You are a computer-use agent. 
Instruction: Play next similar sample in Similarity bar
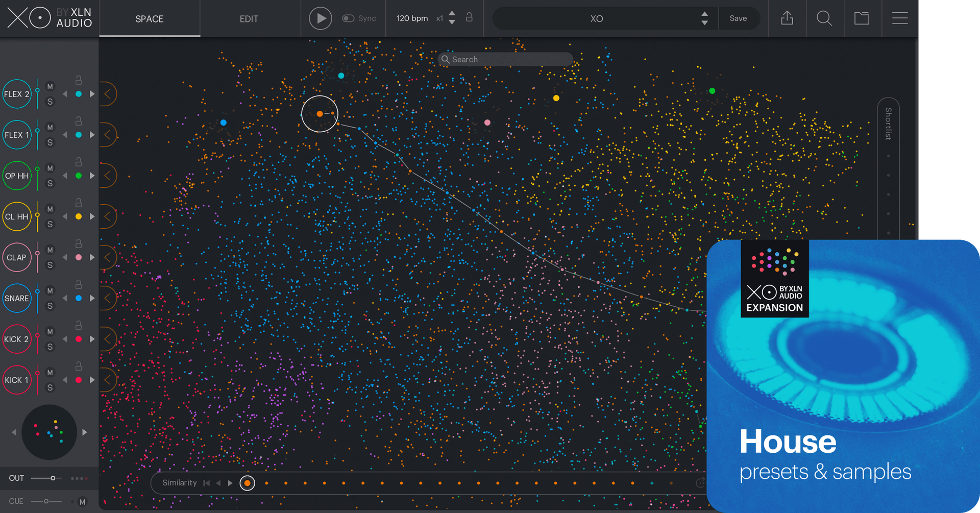(x=230, y=483)
